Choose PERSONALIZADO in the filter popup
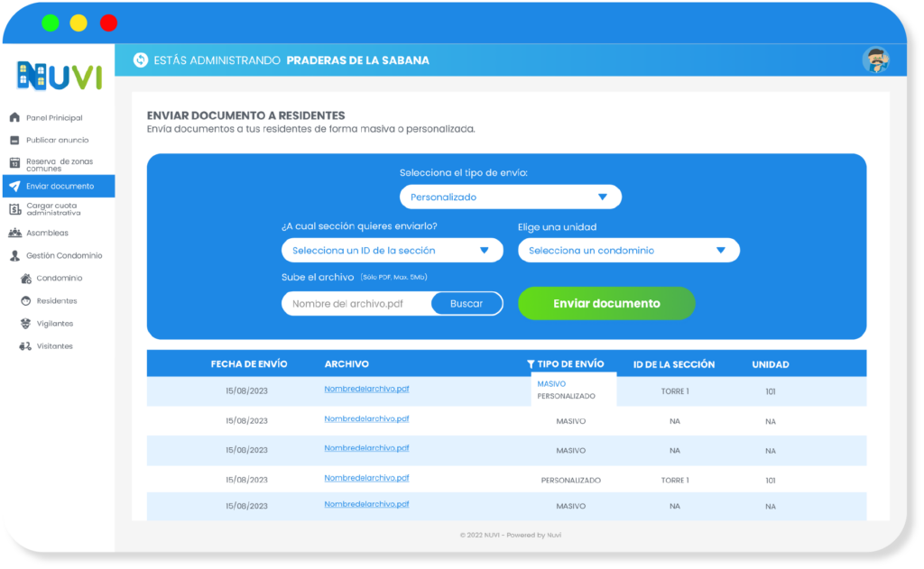Image resolution: width=924 pixels, height=569 pixels. click(566, 396)
